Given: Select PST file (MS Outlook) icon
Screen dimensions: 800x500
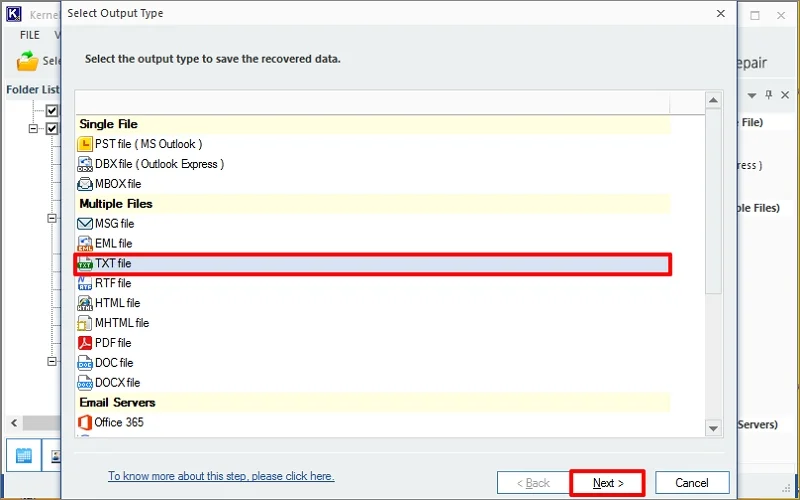Looking at the screenshot, I should pos(85,144).
